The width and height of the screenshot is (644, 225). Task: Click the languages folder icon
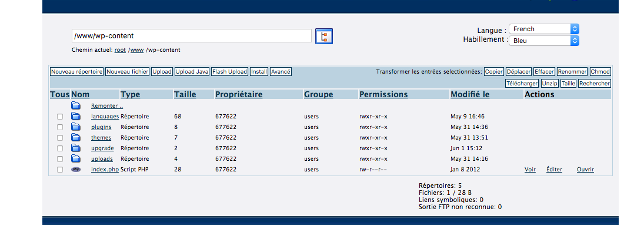click(76, 117)
